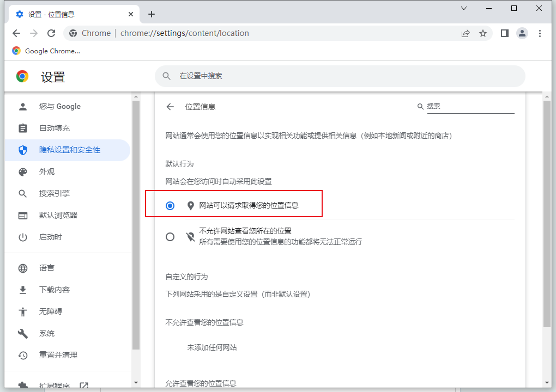The width and height of the screenshot is (556, 392).
Task: Open tab search chevron in title bar
Action: coord(463,8)
